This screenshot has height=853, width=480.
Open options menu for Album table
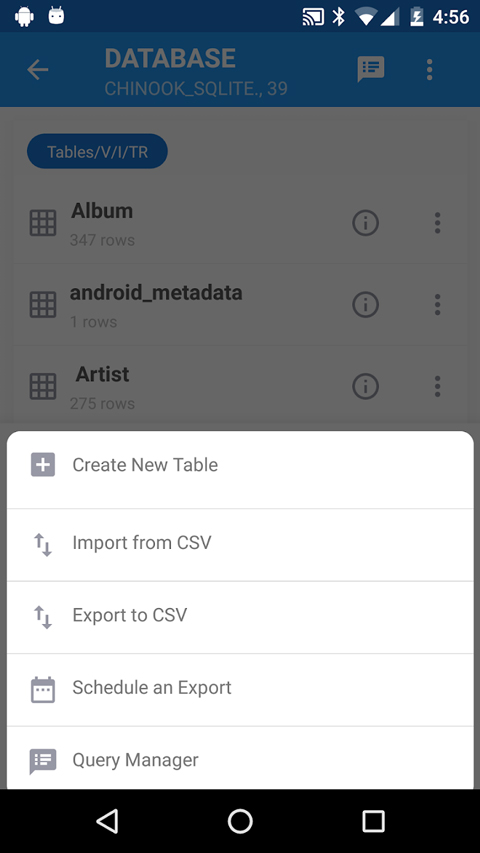click(438, 223)
